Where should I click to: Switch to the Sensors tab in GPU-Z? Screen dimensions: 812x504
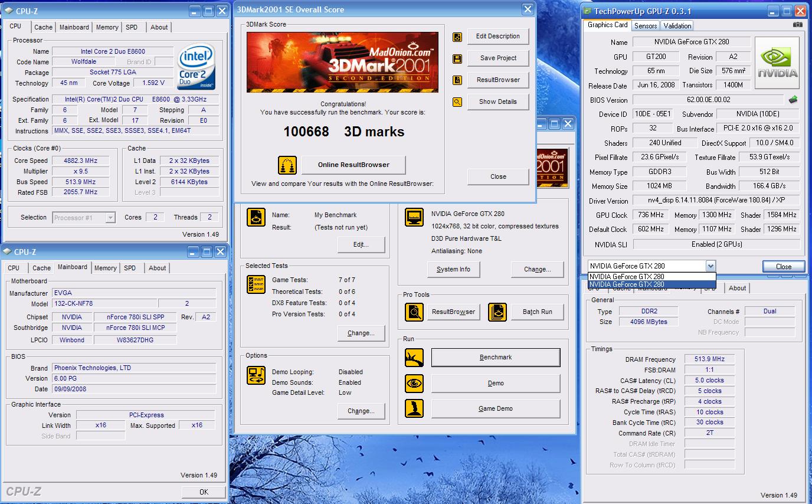coord(646,26)
